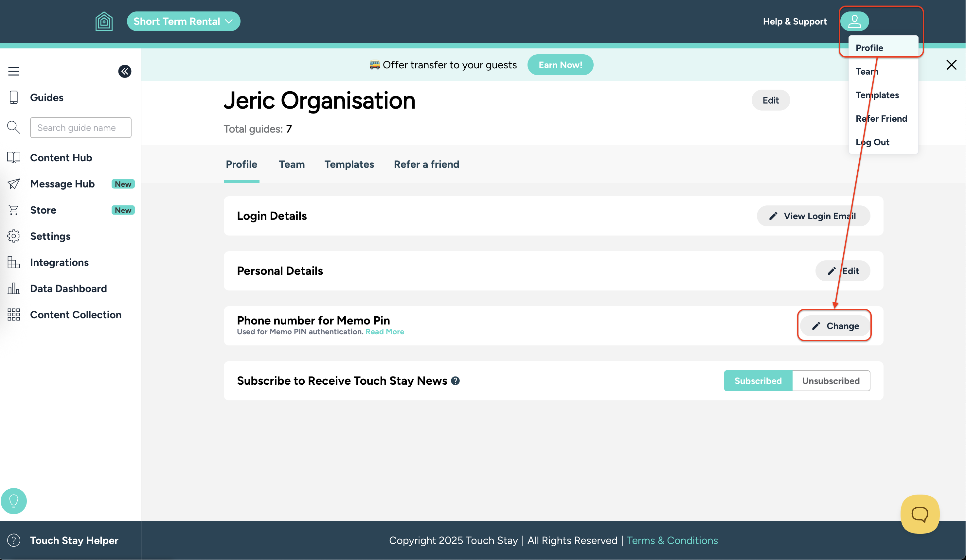966x560 pixels.
Task: Expand the Short Term Rental dropdown
Action: pos(183,22)
